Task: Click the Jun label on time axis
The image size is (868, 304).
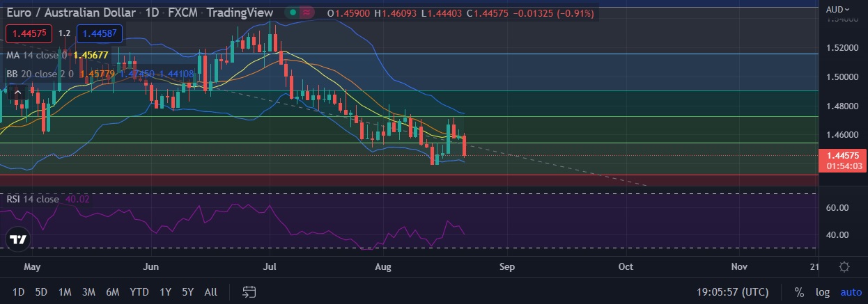Action: point(150,266)
